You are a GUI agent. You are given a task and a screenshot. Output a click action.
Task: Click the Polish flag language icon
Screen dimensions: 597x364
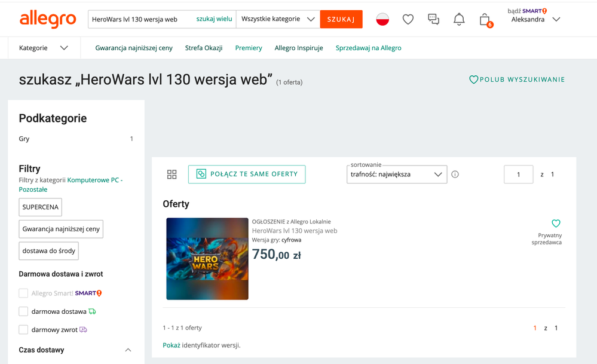pos(382,19)
